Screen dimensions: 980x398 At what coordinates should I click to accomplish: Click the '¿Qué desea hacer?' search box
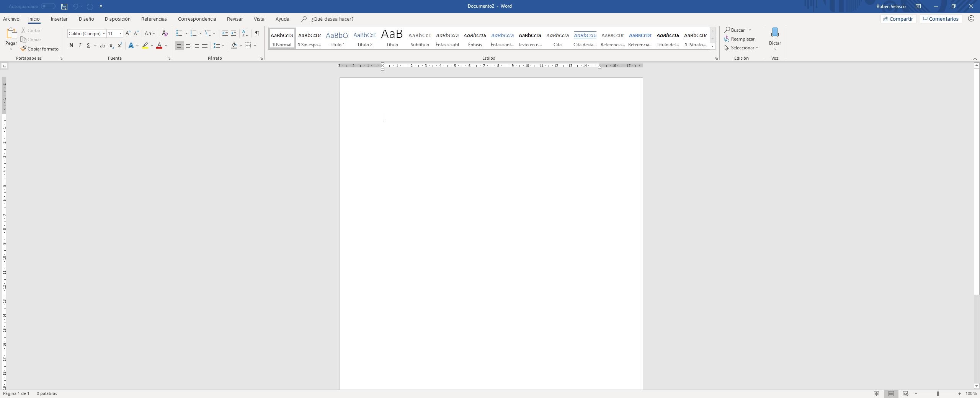pos(332,19)
